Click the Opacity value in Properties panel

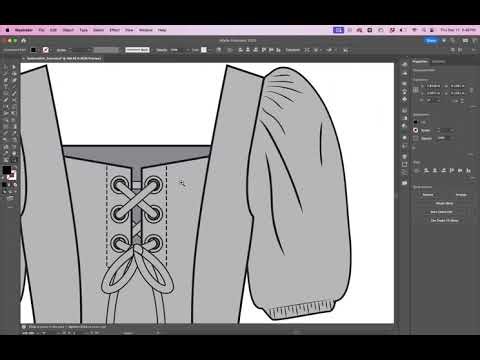tap(442, 138)
